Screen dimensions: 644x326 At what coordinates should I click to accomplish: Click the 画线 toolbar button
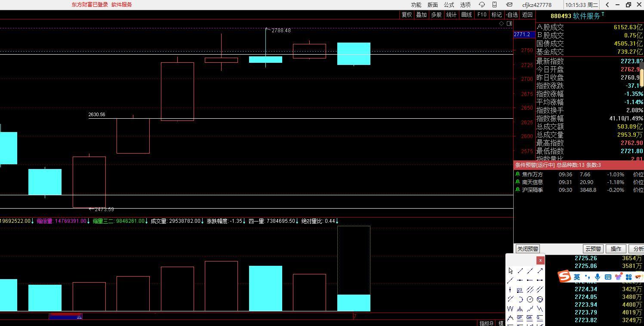466,15
